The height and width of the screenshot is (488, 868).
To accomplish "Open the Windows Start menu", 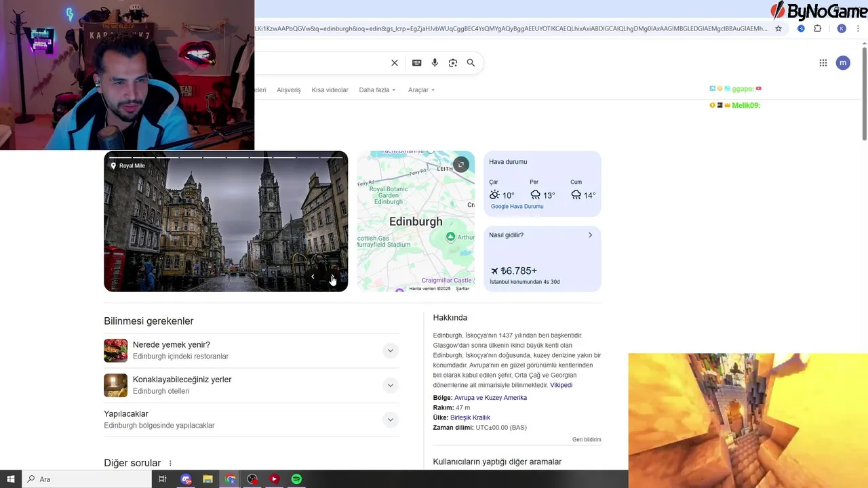I will pyautogui.click(x=11, y=479).
